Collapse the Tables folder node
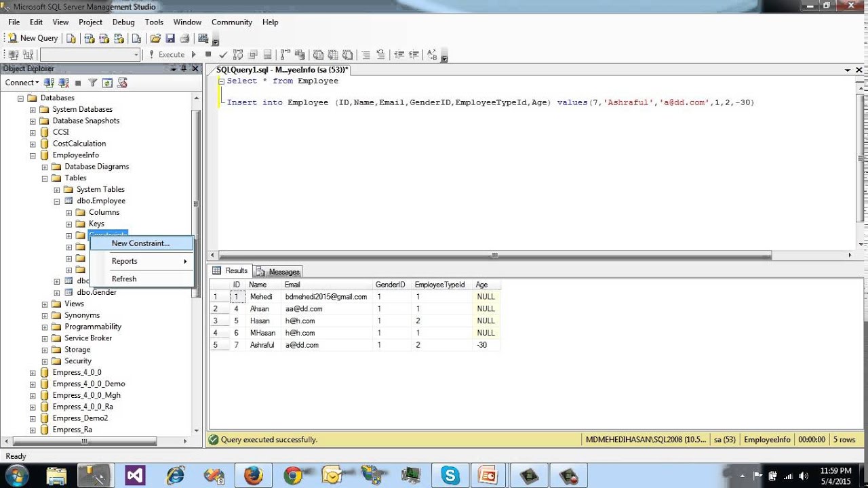The height and width of the screenshot is (488, 868). point(45,178)
